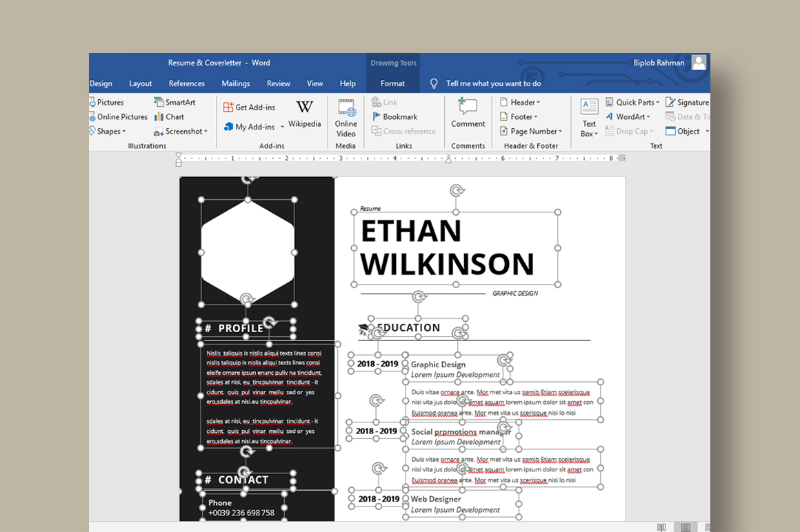The width and height of the screenshot is (800, 532).
Task: Click the graduation cap icon beside EDUCATION
Action: (x=363, y=329)
